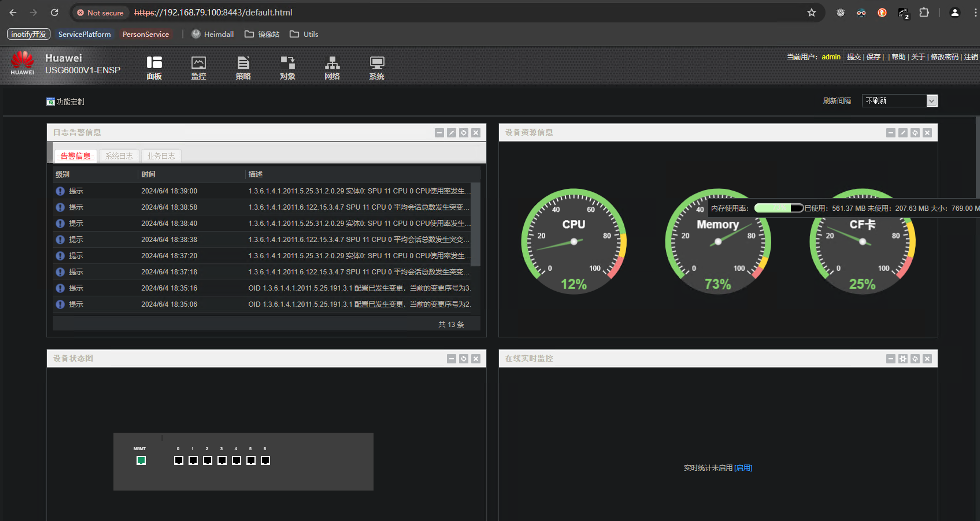
Task: Refresh the 日志告警信息 panel
Action: [x=464, y=133]
